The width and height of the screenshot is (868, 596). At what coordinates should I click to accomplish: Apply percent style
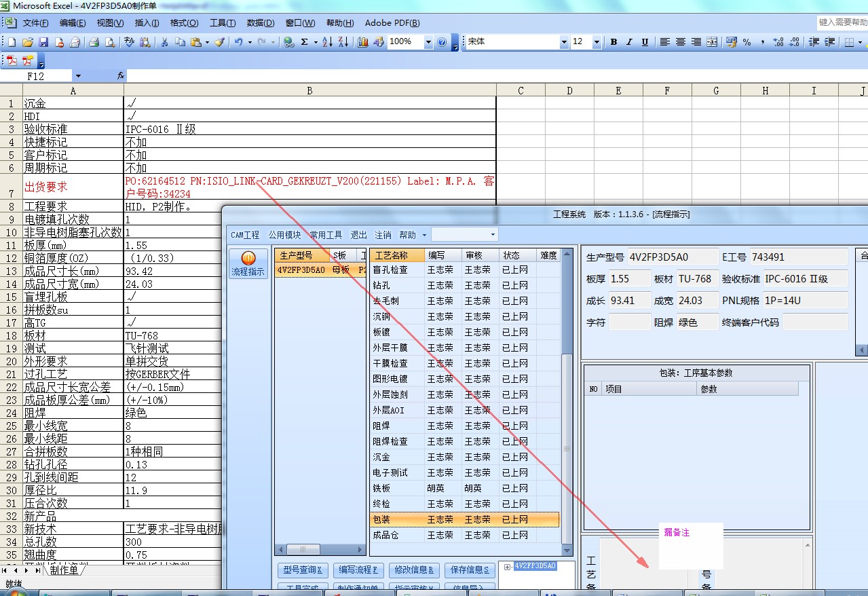pyautogui.click(x=747, y=42)
